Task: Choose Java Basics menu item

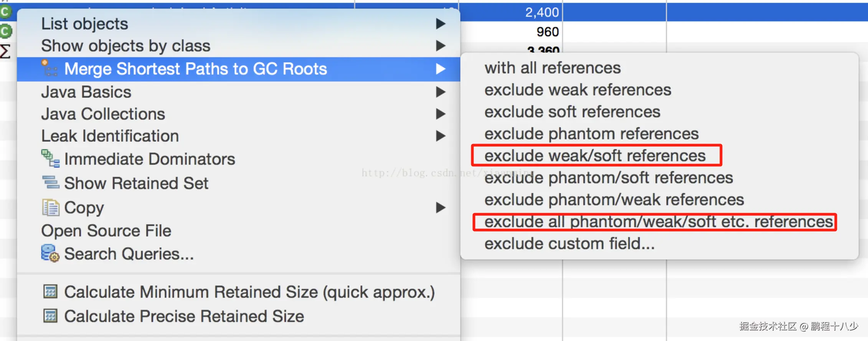Action: point(86,92)
